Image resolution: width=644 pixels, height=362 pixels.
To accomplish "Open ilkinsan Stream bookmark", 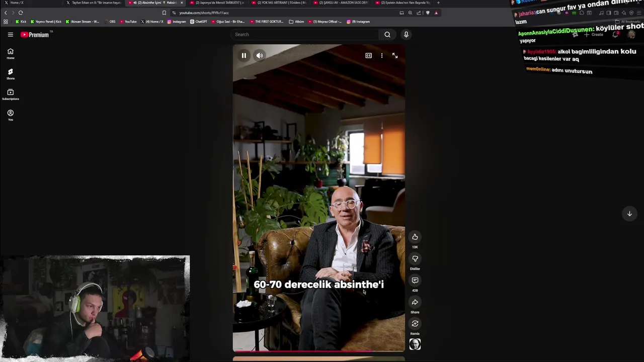I will point(83,22).
